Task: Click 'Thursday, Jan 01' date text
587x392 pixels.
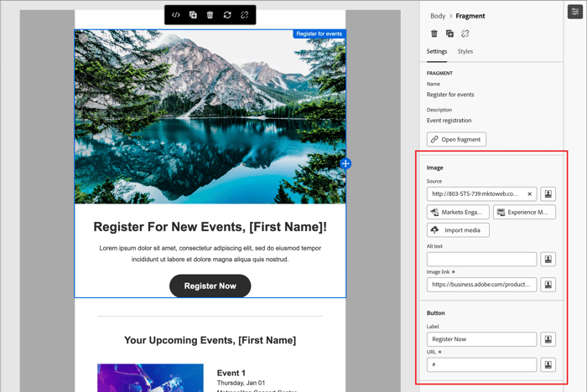Action: (241, 383)
